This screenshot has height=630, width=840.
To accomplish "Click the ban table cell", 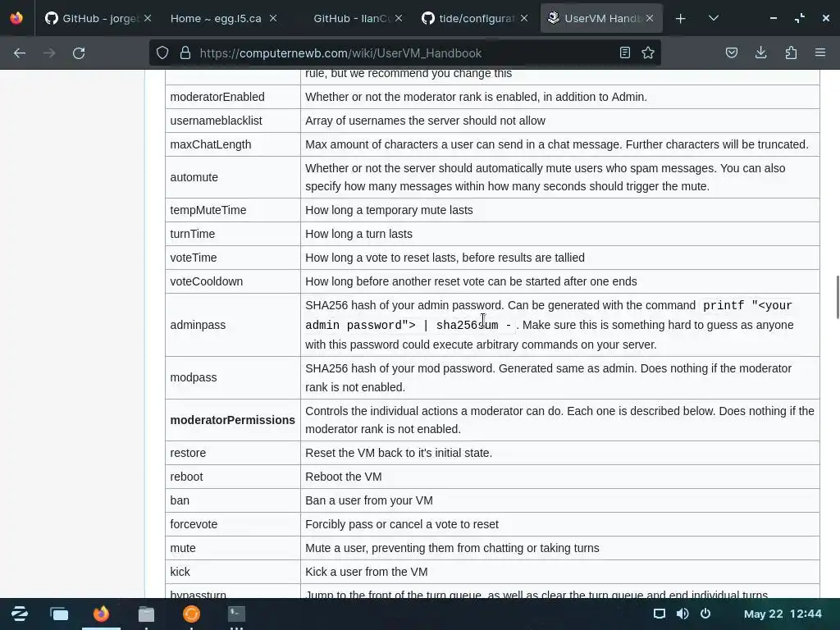I will point(233,500).
